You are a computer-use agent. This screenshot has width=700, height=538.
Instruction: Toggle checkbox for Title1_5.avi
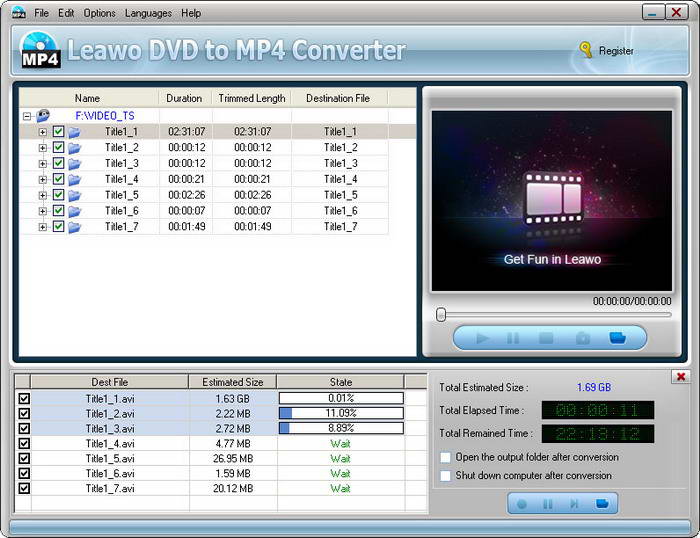point(24,458)
